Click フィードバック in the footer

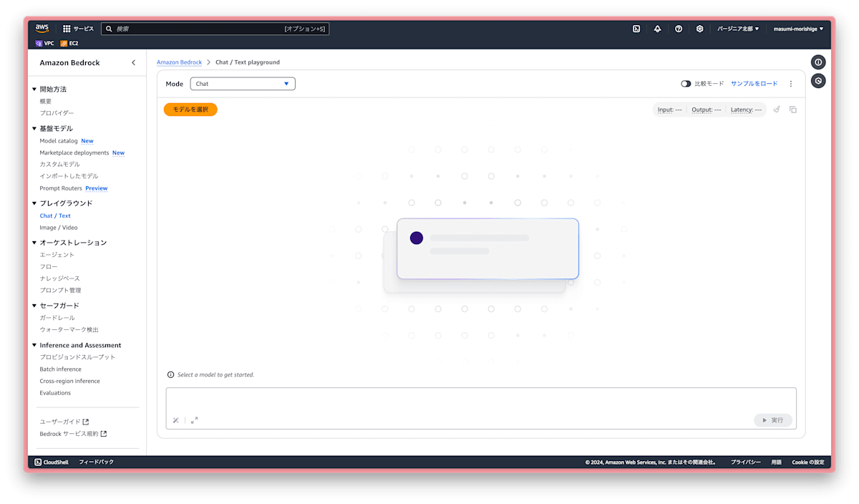(x=96, y=462)
